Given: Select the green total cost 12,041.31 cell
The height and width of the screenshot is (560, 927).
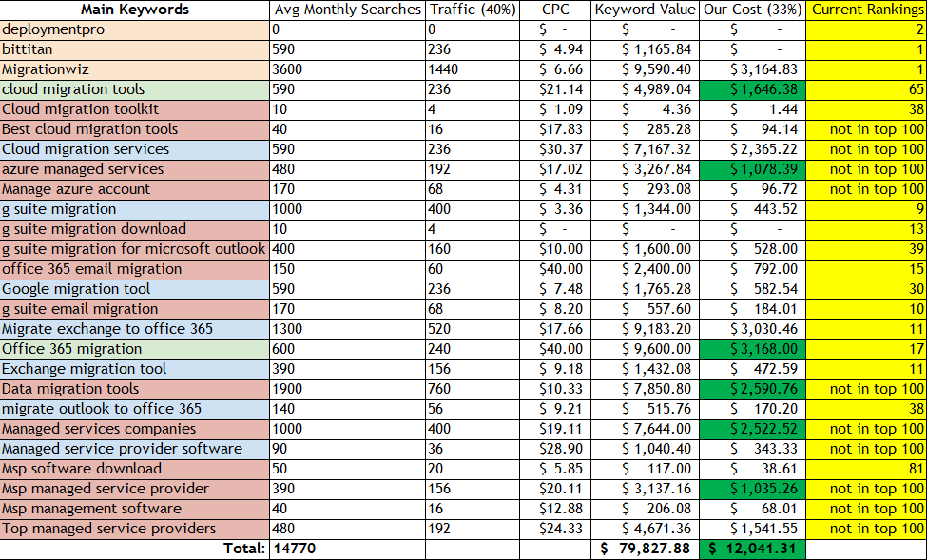Looking at the screenshot, I should (752, 549).
